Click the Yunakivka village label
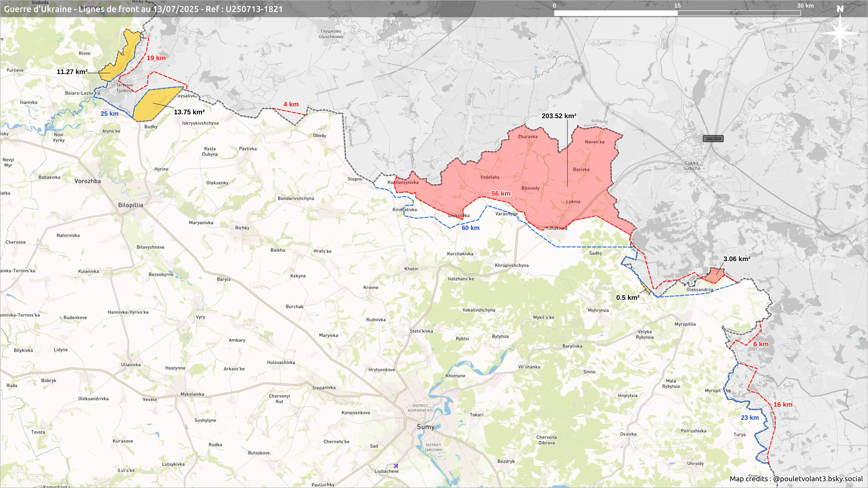 click(x=556, y=228)
